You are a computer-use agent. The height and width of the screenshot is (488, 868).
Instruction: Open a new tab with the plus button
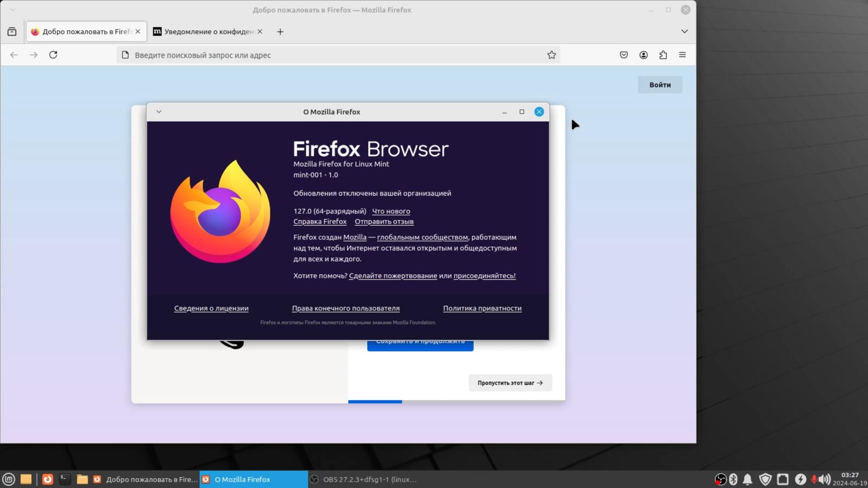(x=280, y=32)
